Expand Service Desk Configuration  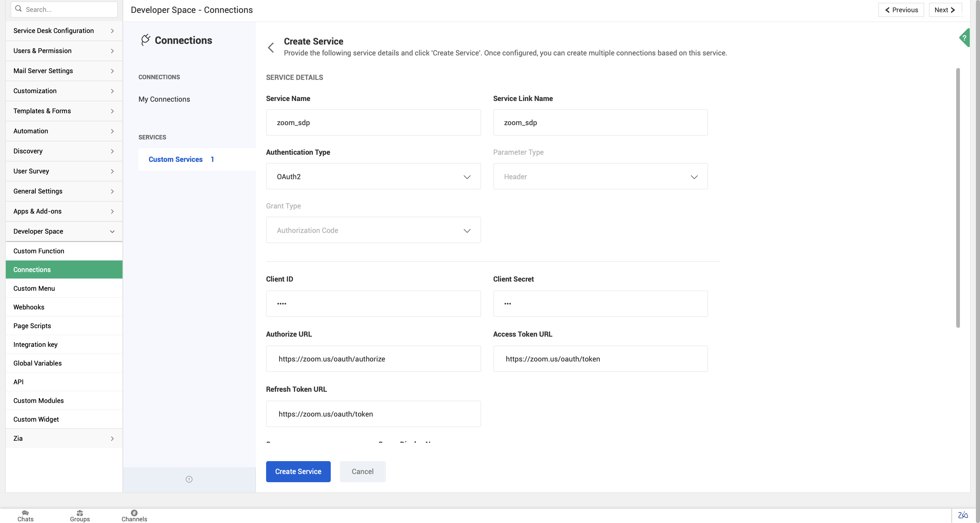64,31
